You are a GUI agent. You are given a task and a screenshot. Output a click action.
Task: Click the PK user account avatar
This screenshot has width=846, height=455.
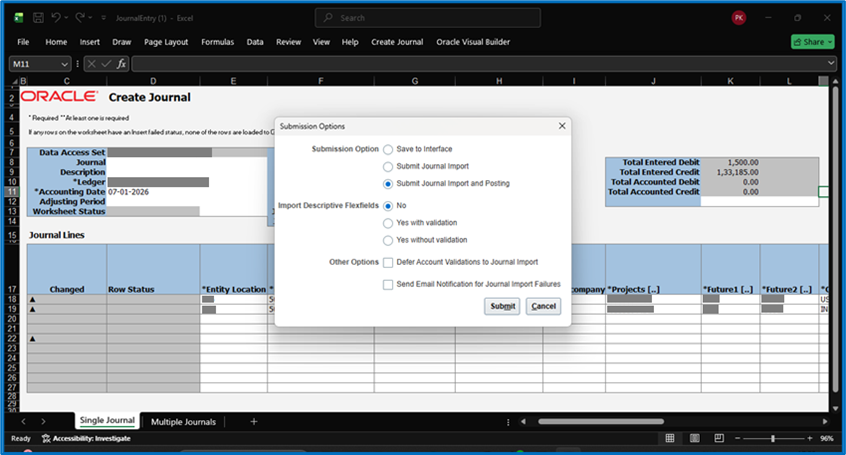coord(739,18)
